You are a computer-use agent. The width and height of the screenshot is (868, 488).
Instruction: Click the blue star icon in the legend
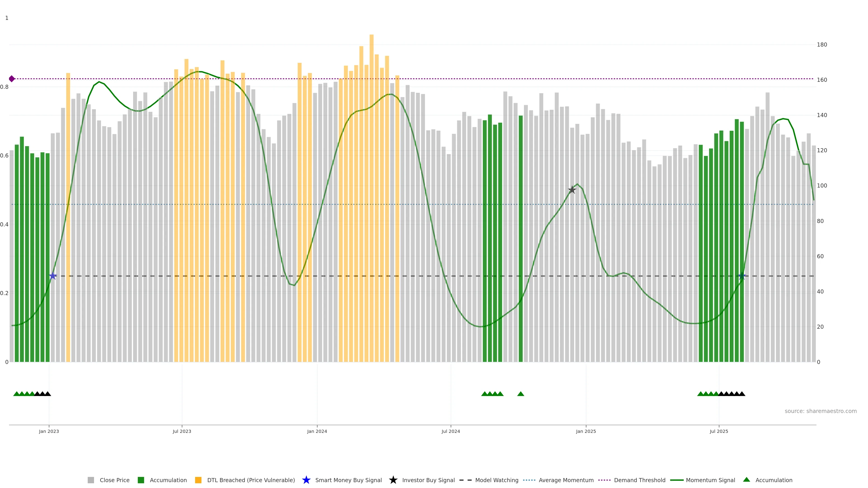[x=306, y=480]
